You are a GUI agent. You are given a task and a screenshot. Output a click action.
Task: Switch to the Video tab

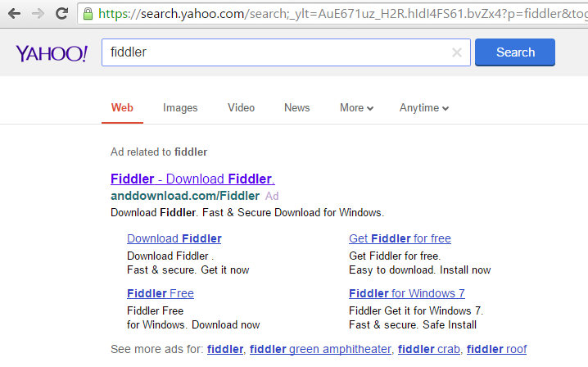click(x=241, y=107)
